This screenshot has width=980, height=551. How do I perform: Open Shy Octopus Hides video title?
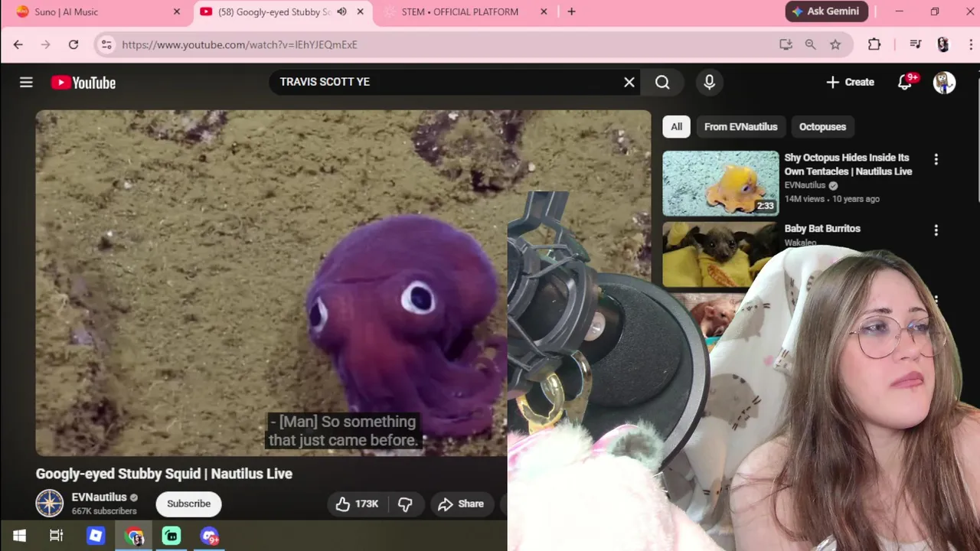tap(848, 165)
